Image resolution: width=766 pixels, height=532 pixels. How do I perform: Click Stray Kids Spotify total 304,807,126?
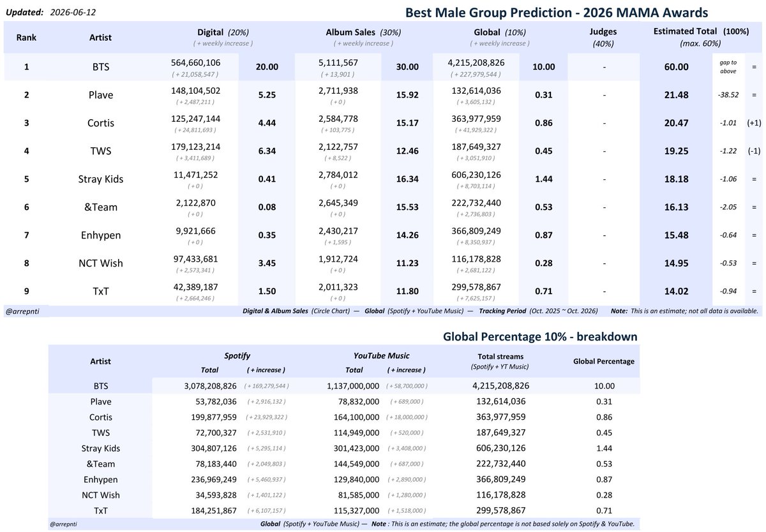[x=214, y=448]
